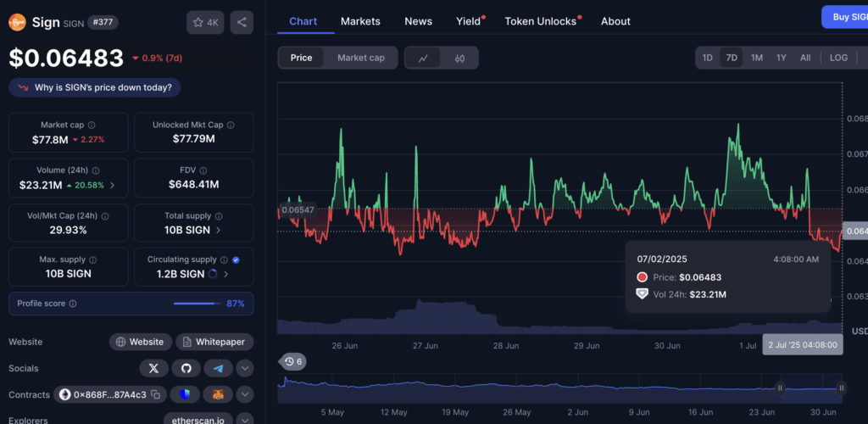868x424 pixels.
Task: Click the contract address 0x868F...87A4c3
Action: [109, 394]
